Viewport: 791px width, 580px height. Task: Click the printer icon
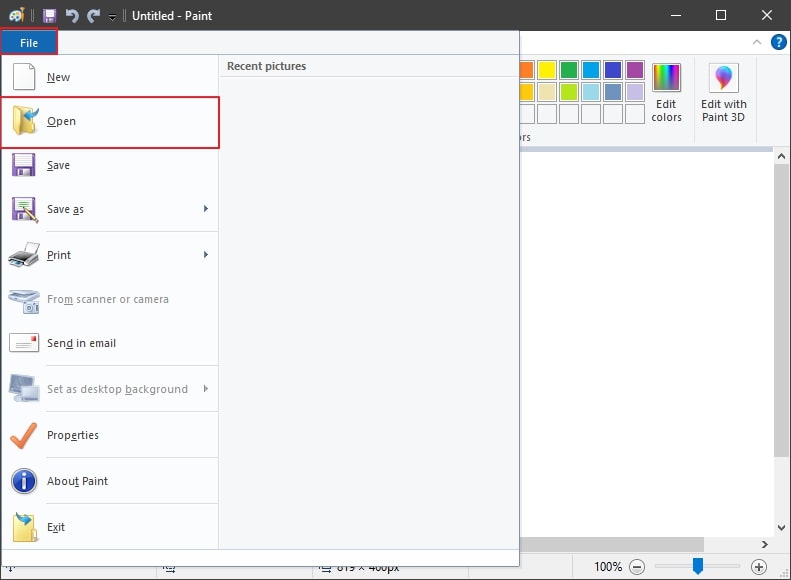coord(24,254)
